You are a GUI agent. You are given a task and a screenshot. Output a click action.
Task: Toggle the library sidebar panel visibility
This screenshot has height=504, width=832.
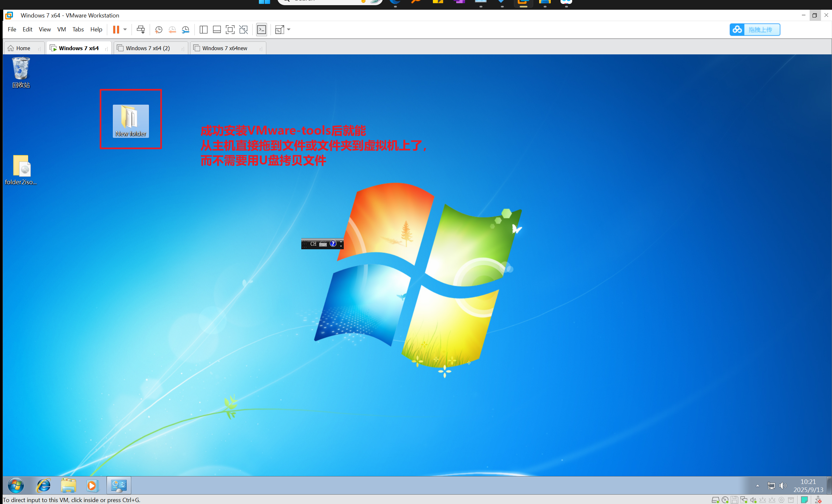(203, 30)
